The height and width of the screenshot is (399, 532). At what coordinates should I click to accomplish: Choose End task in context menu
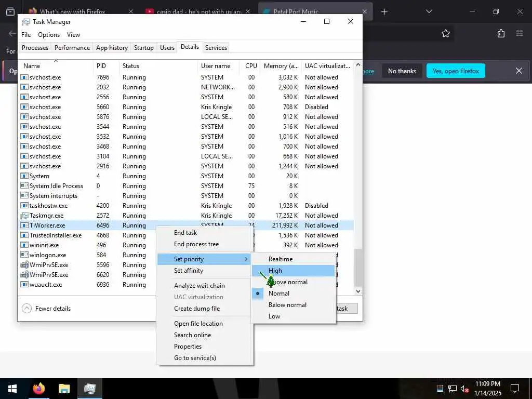pos(204,233)
